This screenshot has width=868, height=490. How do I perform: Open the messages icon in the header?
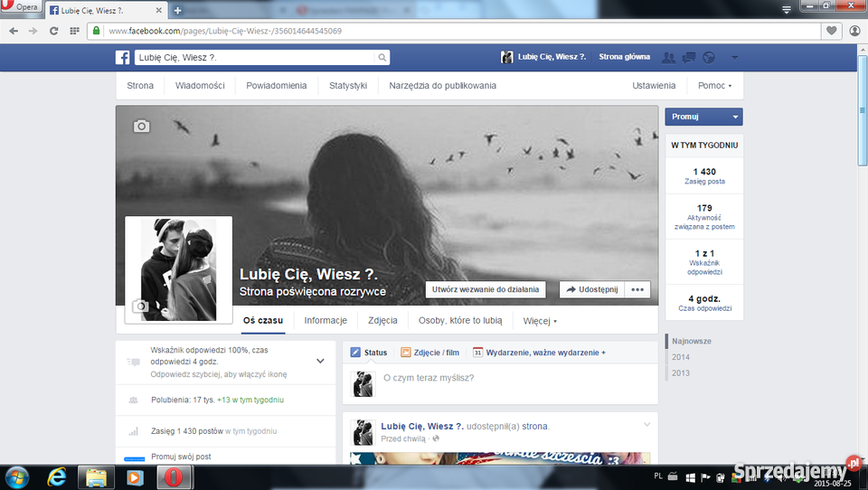tap(688, 57)
